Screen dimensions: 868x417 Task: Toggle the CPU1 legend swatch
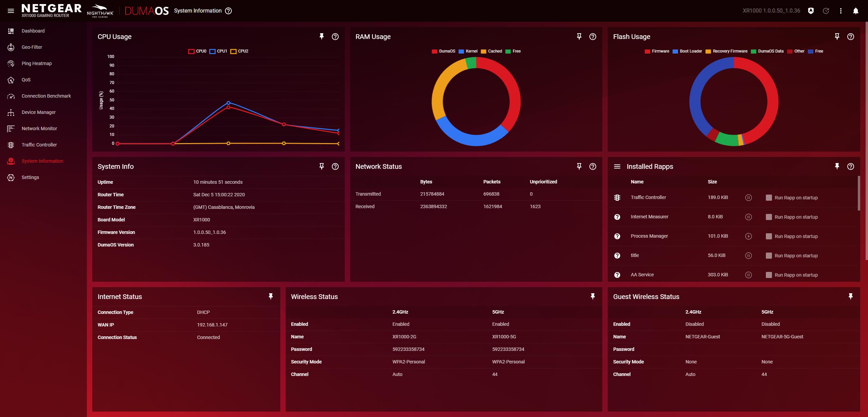[212, 51]
